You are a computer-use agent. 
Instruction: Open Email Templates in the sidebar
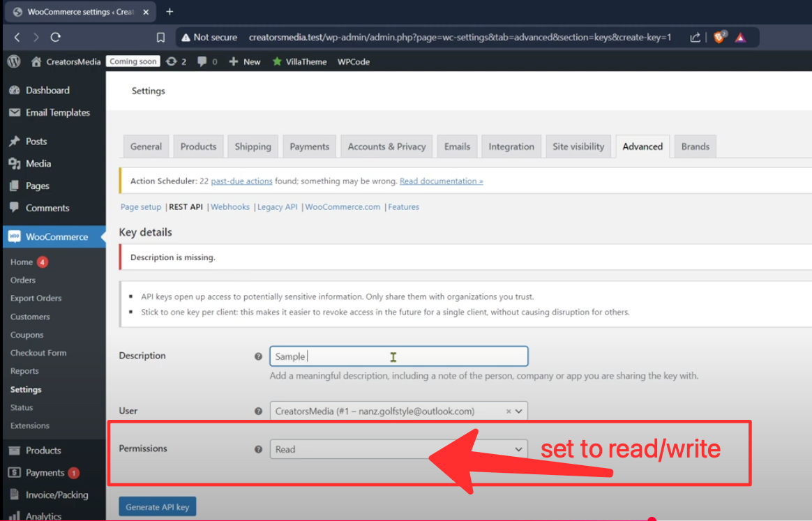click(57, 112)
